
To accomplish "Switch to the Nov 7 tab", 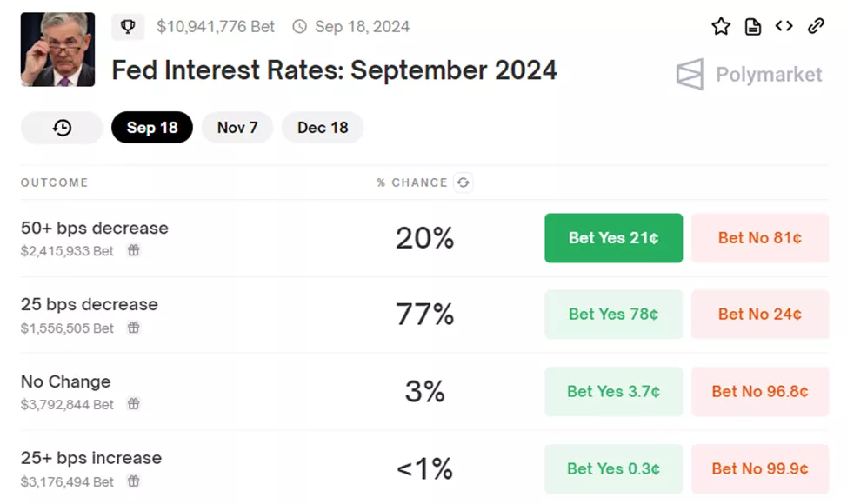I will [237, 128].
